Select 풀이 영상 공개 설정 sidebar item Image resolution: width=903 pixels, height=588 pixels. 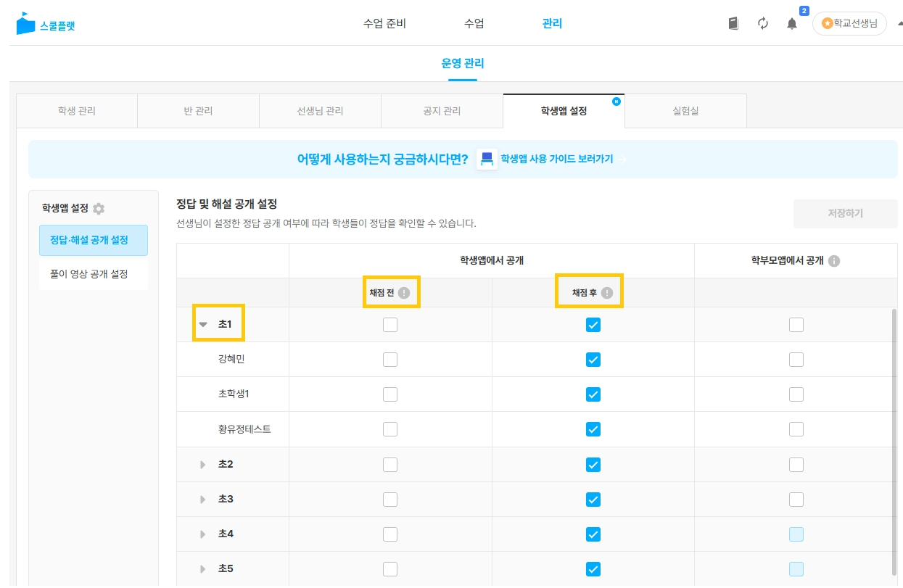[x=94, y=274]
